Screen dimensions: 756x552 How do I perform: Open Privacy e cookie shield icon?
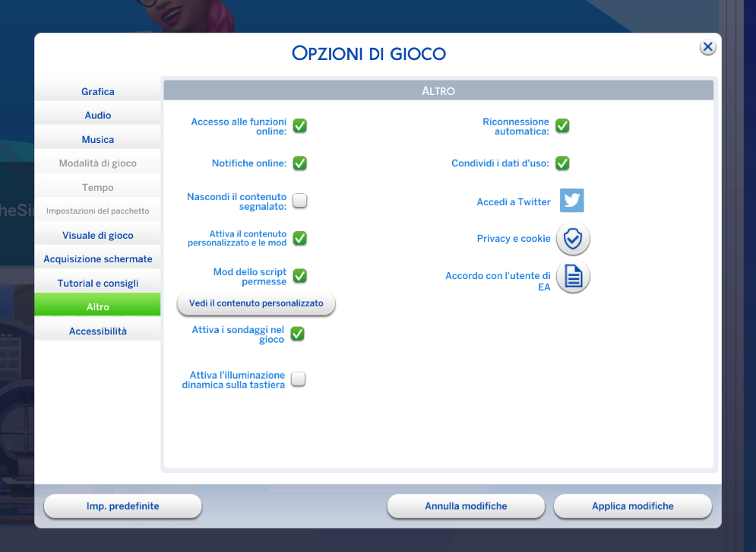point(573,239)
